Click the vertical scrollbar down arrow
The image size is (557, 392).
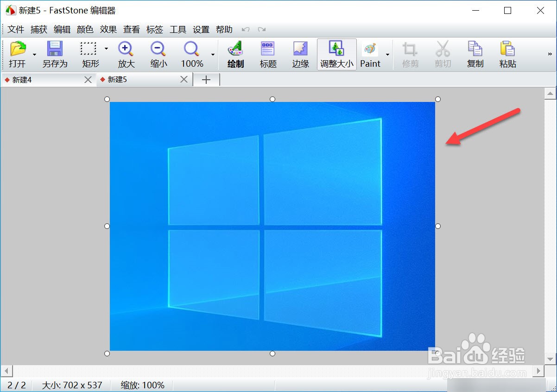[x=550, y=359]
